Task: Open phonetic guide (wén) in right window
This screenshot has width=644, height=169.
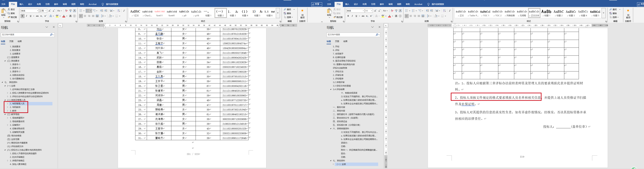Action: (396, 11)
